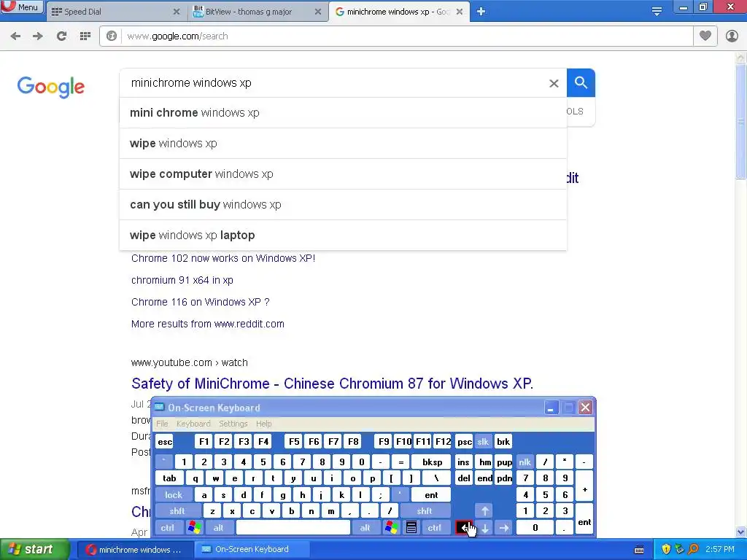Toggle the left ctrl key
The width and height of the screenshot is (747, 560).
[168, 528]
